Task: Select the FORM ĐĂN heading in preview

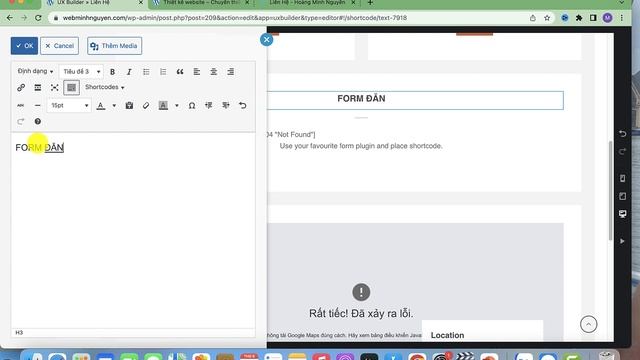Action: (361, 98)
